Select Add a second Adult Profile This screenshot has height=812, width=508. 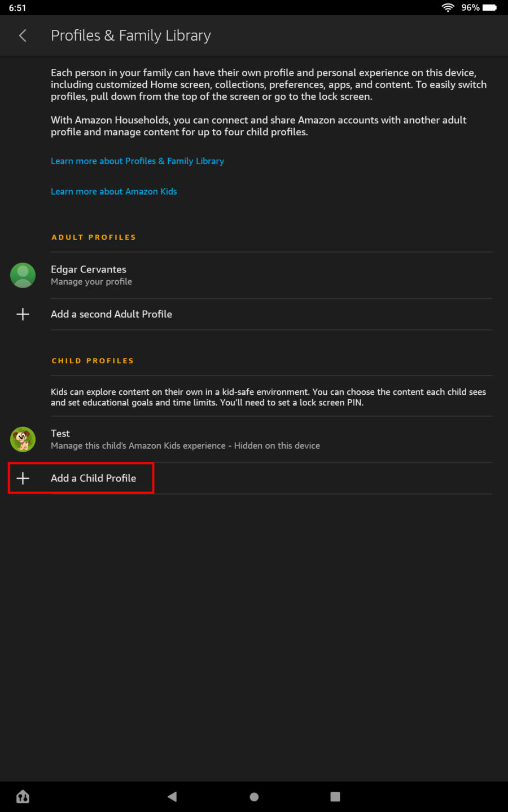pos(111,314)
